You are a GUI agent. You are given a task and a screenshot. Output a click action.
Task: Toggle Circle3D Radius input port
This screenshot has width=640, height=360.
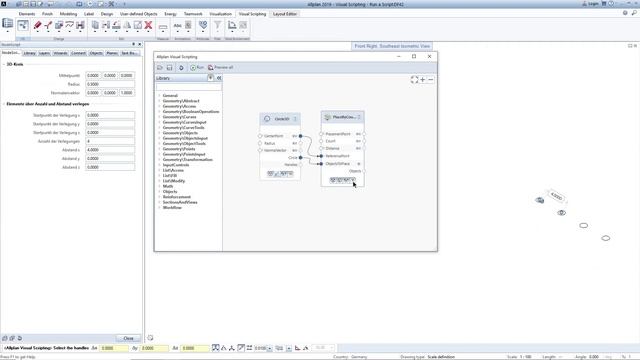pyautogui.click(x=260, y=143)
